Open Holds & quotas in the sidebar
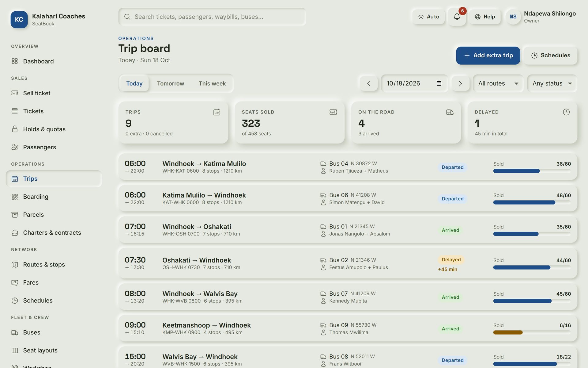This screenshot has width=588, height=368. click(54, 129)
